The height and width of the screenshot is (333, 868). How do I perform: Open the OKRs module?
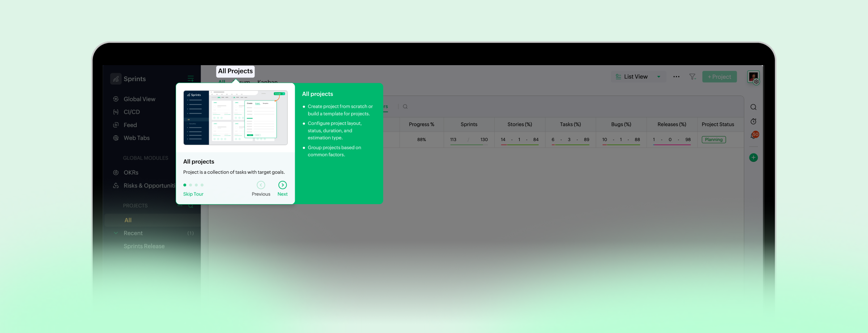click(x=131, y=172)
